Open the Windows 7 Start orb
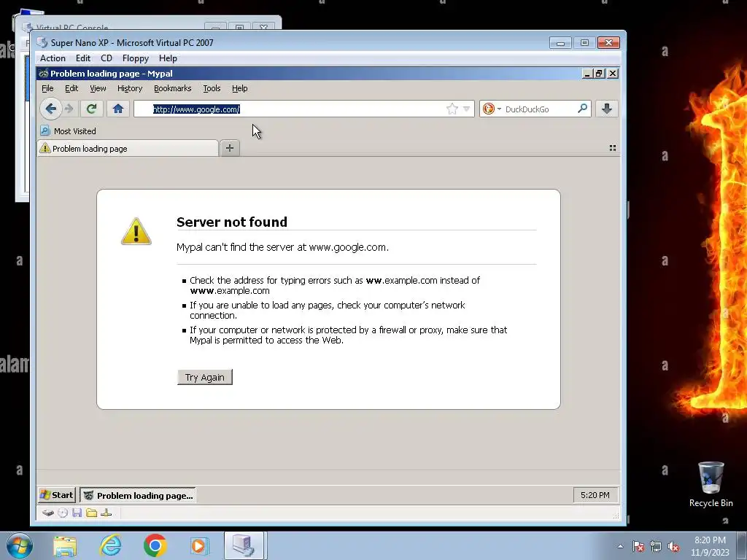The image size is (747, 560). pyautogui.click(x=20, y=545)
